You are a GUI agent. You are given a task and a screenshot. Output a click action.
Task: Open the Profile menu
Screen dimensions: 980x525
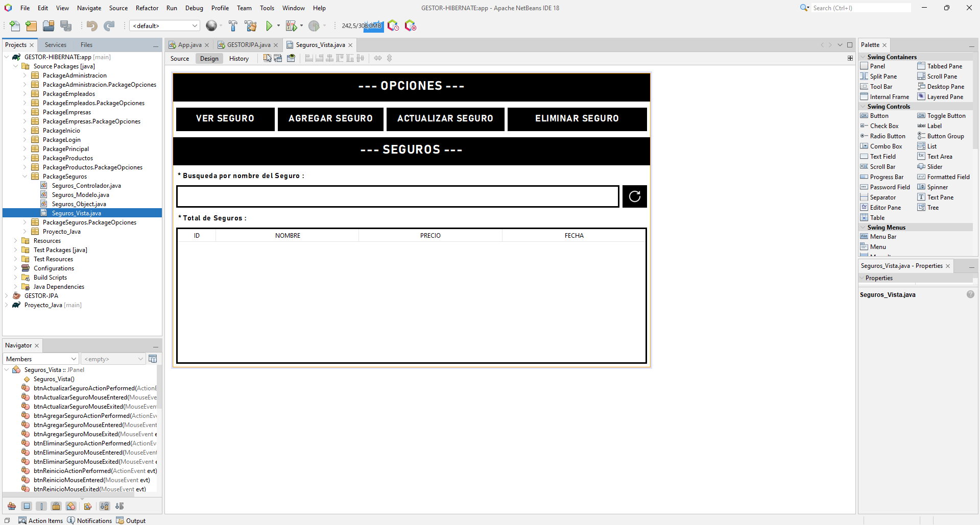(220, 8)
